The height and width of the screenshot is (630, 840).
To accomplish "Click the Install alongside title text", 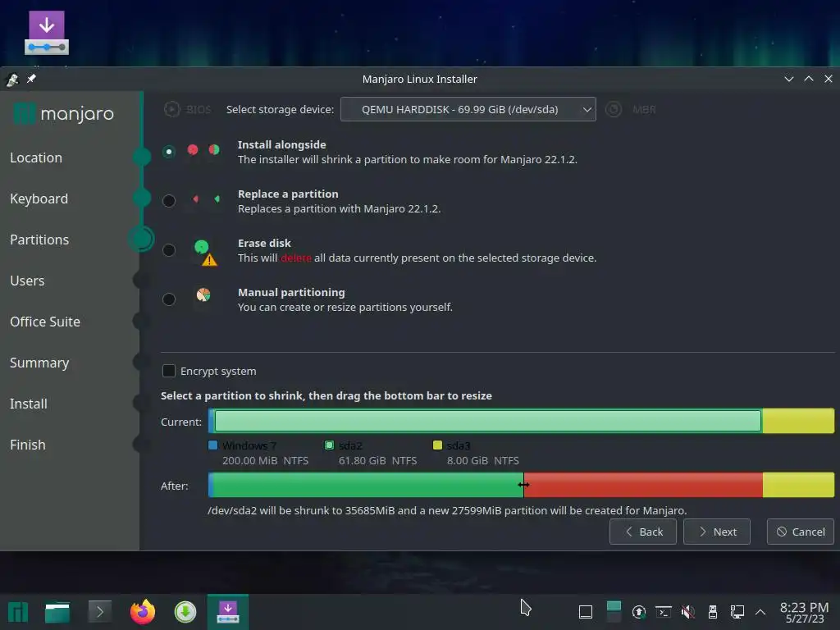I will click(x=282, y=144).
